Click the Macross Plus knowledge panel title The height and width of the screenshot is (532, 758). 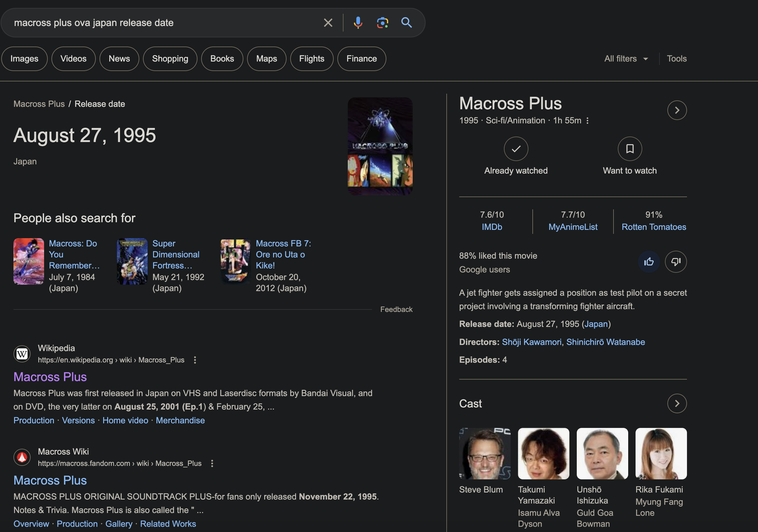pyautogui.click(x=510, y=104)
